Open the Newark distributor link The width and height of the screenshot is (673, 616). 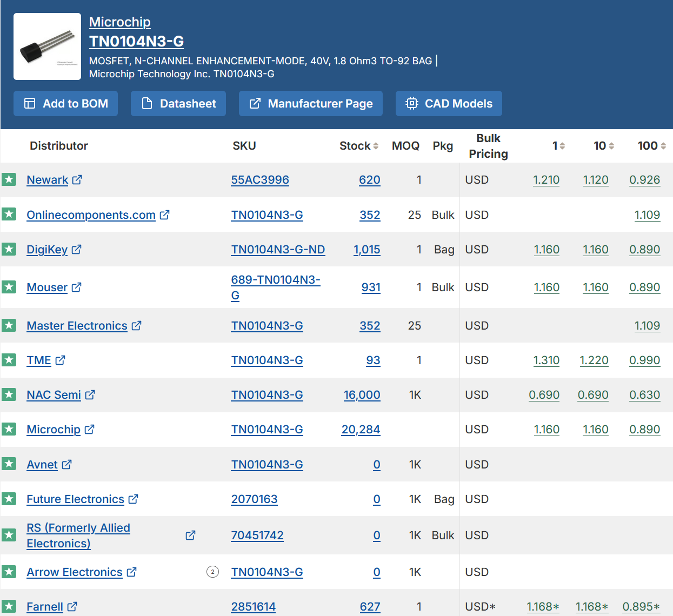pyautogui.click(x=48, y=180)
